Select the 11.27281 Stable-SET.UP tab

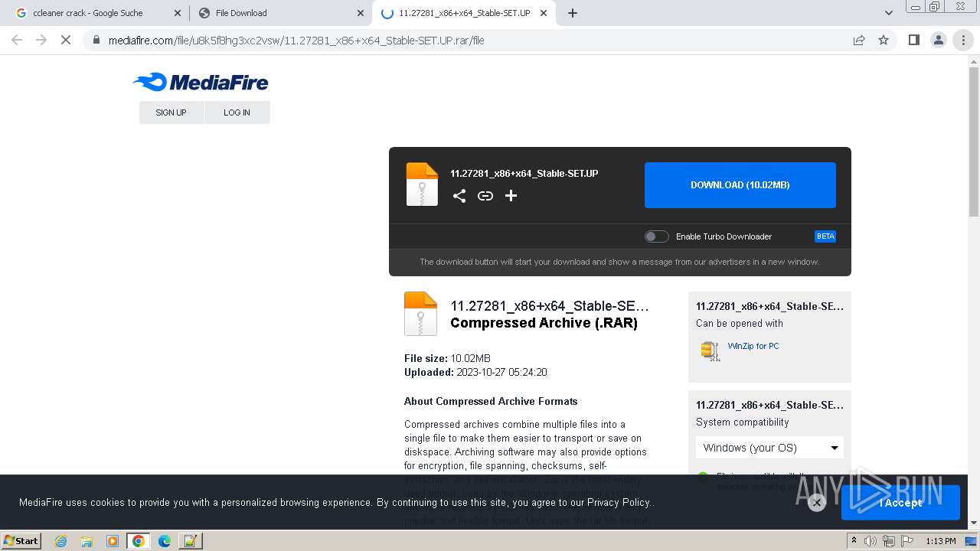[x=464, y=13]
